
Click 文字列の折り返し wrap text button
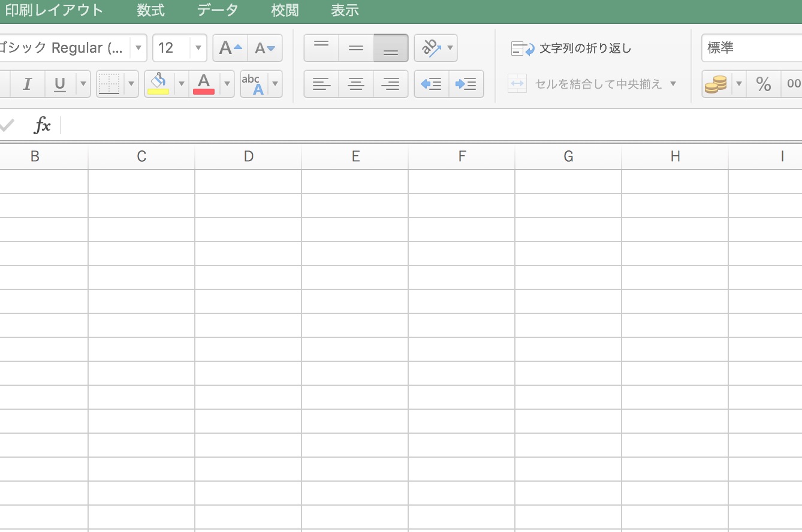[571, 49]
